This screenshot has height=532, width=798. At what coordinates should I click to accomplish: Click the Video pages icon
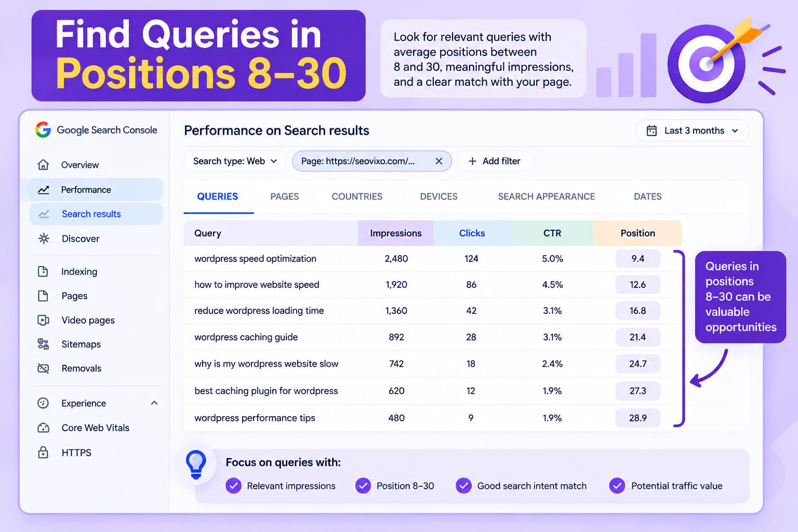pos(43,320)
